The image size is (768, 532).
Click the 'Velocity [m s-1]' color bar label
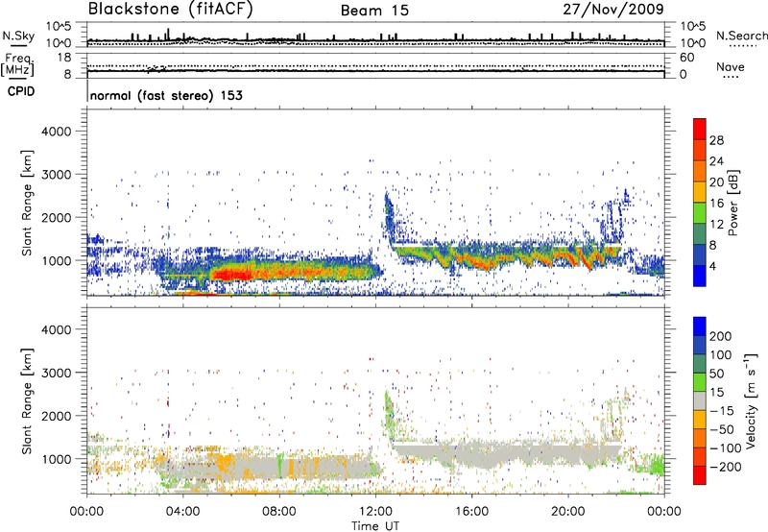pyautogui.click(x=751, y=400)
